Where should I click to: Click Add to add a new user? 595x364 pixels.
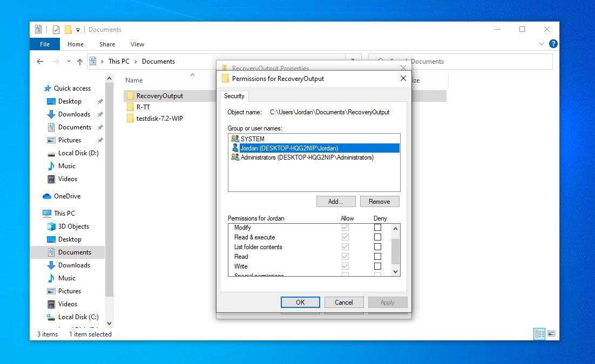pyautogui.click(x=336, y=201)
